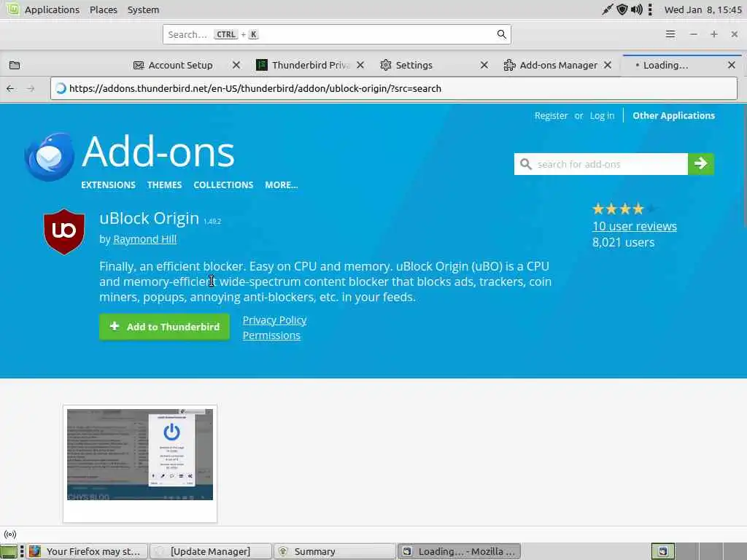Expand the MORE... menu
747x560 pixels.
(x=282, y=184)
